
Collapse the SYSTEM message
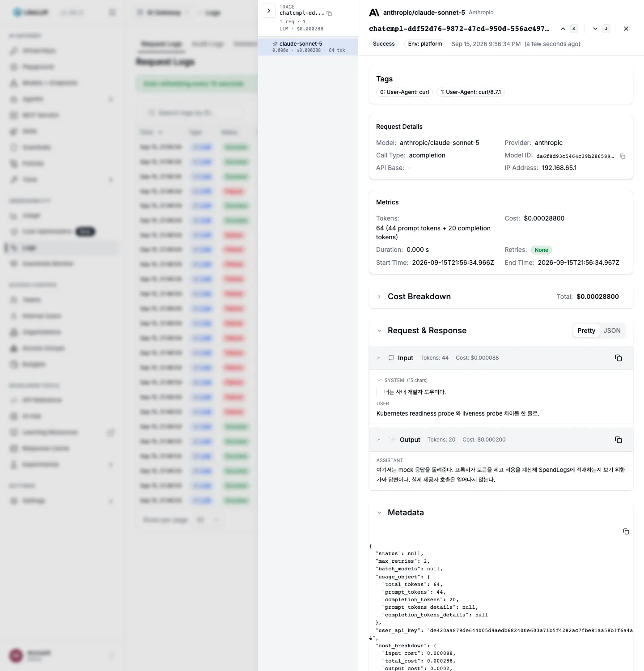379,380
